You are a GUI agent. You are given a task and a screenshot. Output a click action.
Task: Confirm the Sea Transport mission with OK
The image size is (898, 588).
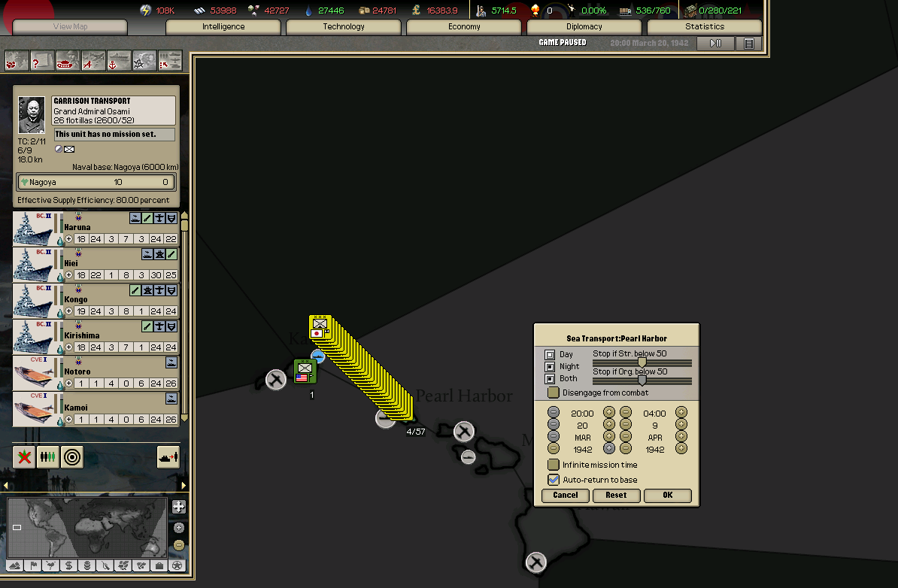click(667, 495)
